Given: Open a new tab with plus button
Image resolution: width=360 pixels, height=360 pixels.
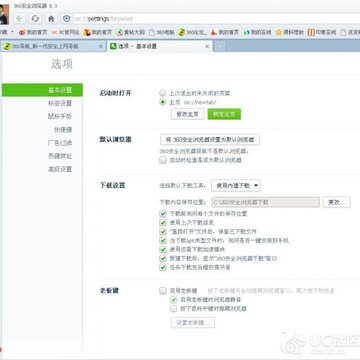Looking at the screenshot, I should point(219,46).
